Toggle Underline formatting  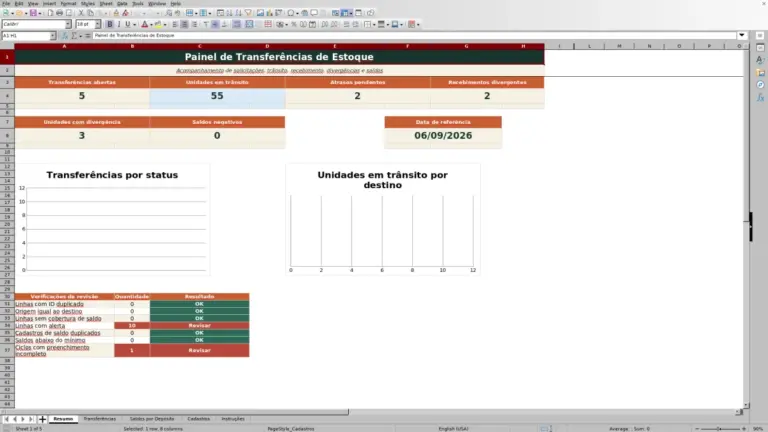pyautogui.click(x=128, y=24)
